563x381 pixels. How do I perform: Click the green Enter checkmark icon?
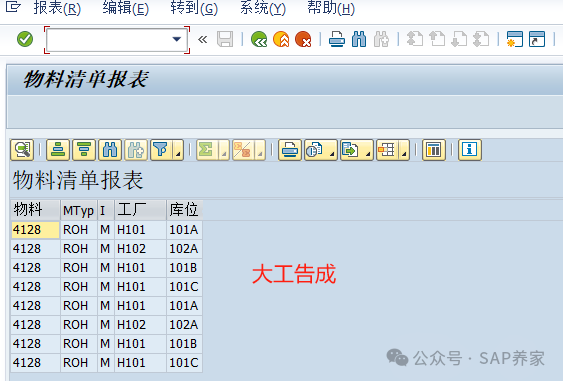pos(25,39)
